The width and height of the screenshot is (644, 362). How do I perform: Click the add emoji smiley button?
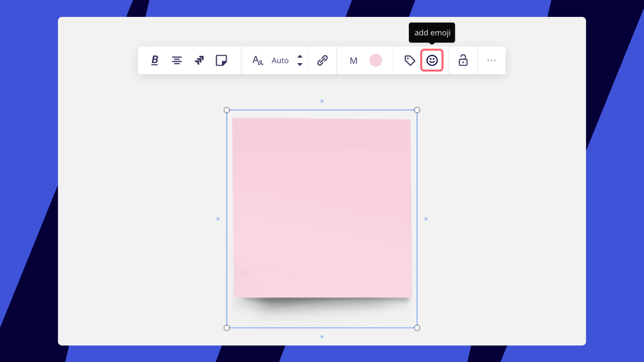click(432, 60)
